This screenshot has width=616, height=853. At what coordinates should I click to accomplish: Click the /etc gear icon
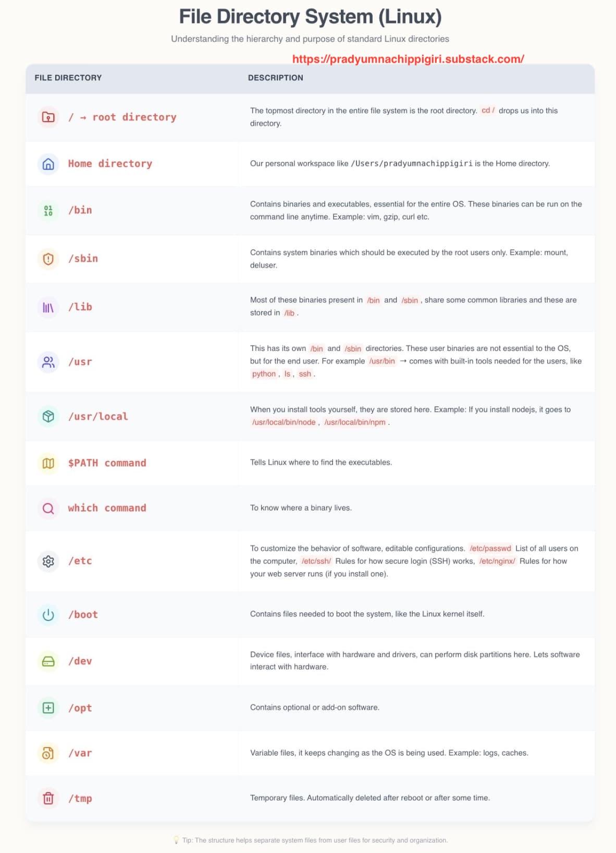(48, 561)
